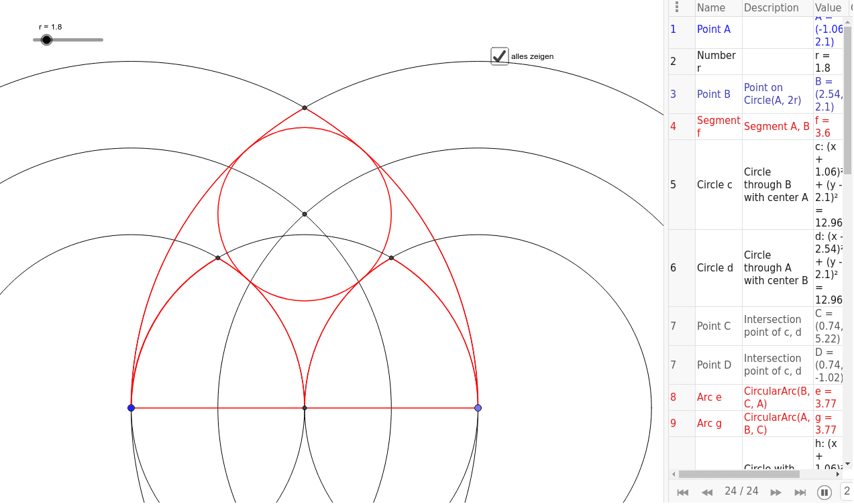Click horizontal scrollbar right arrow in protocol

(837, 474)
